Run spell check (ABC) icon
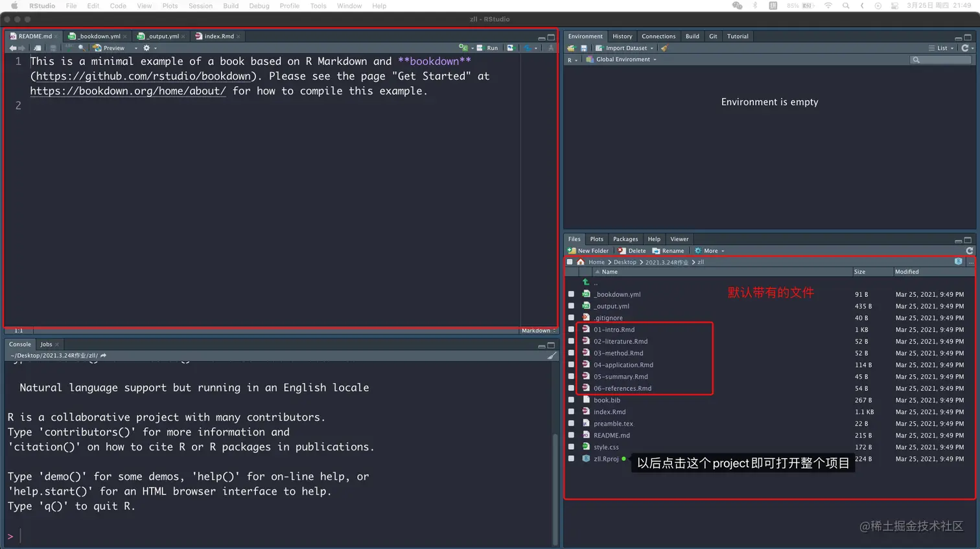The height and width of the screenshot is (549, 980). (x=68, y=48)
